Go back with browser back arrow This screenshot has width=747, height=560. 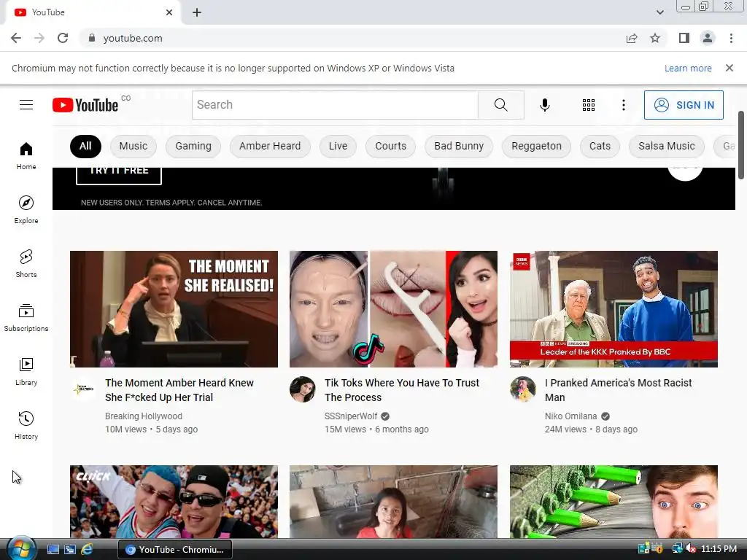click(x=16, y=38)
